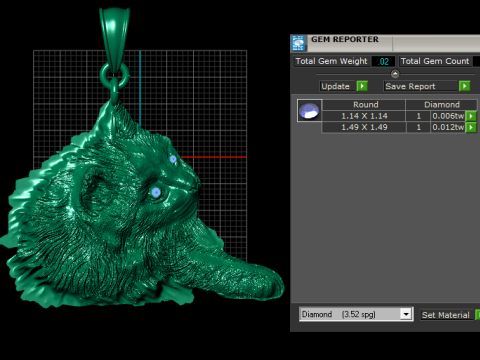Click green arrow on the 0.006tw row
The image size is (480, 360).
tap(471, 116)
